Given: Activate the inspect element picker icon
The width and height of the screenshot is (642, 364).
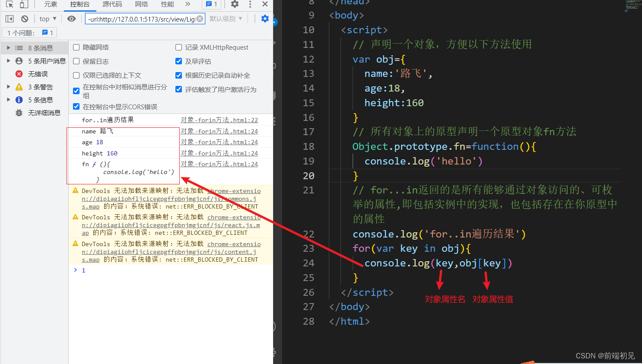Looking at the screenshot, I should (10, 4).
